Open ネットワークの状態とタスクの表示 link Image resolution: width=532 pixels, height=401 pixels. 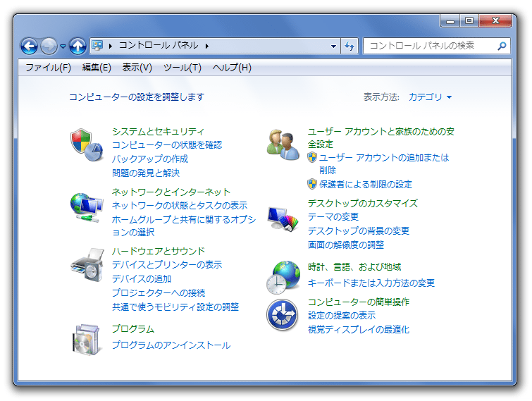click(x=180, y=206)
